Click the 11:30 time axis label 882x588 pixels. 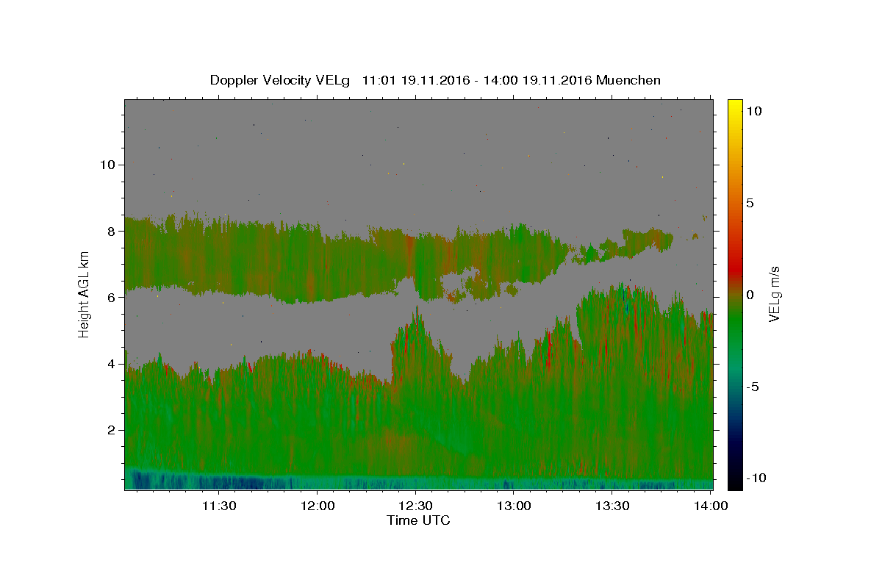tap(218, 506)
